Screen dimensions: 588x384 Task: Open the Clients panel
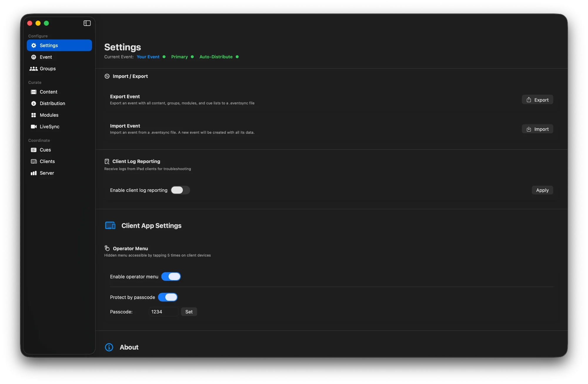(x=47, y=161)
